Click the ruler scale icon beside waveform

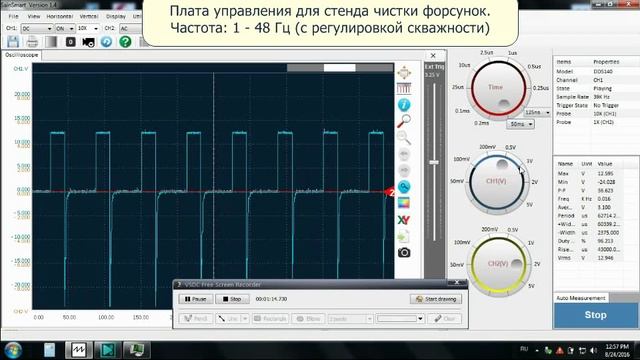coord(404,89)
